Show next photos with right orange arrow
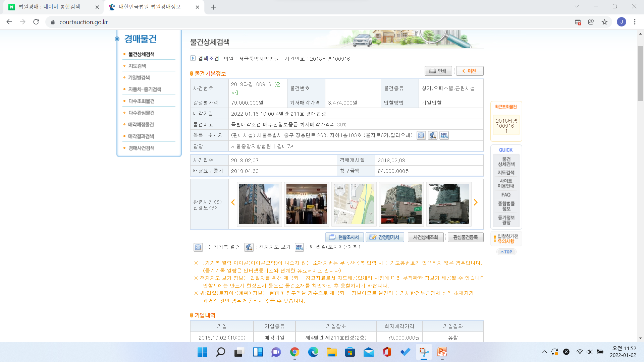Viewport: 644px width, 362px height. click(x=476, y=202)
